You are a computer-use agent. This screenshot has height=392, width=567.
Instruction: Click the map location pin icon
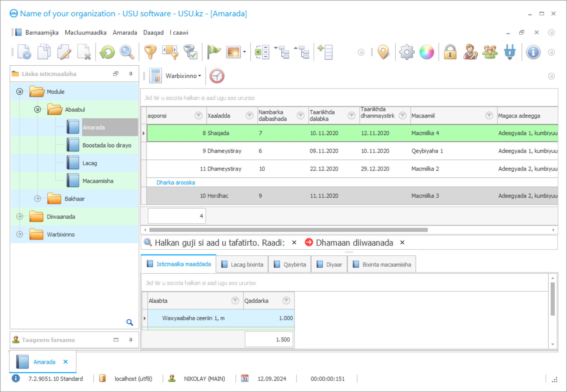click(x=383, y=52)
